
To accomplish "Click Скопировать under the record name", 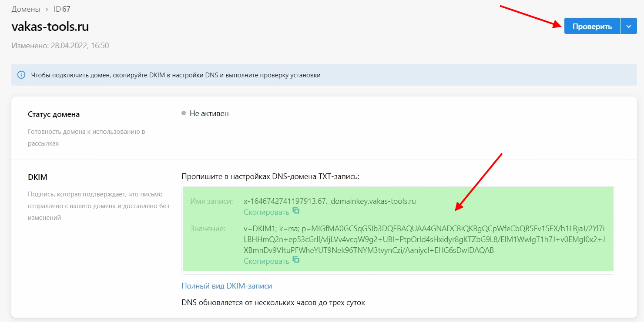I will click(x=266, y=212).
